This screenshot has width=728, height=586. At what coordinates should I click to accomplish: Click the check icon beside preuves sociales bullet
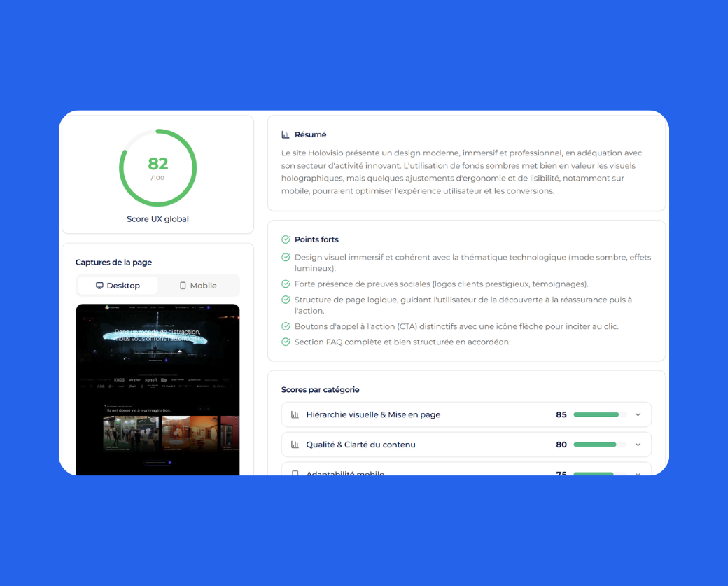click(285, 284)
